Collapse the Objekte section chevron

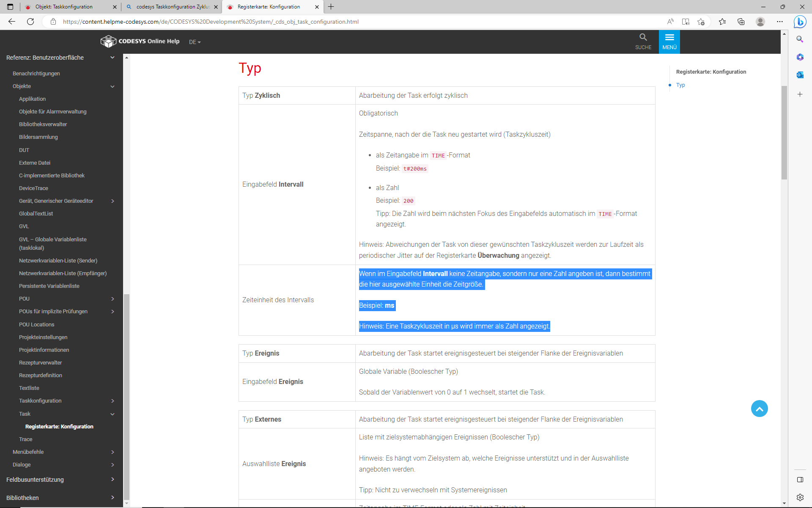tap(112, 86)
